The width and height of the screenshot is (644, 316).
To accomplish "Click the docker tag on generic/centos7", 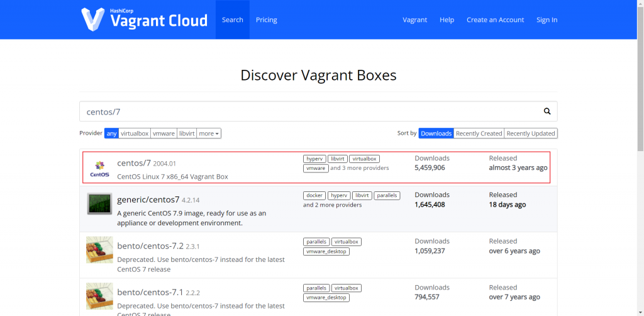I will pos(314,196).
